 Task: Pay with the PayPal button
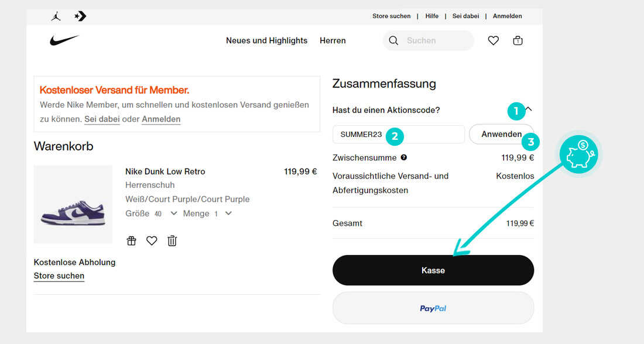pyautogui.click(x=433, y=308)
